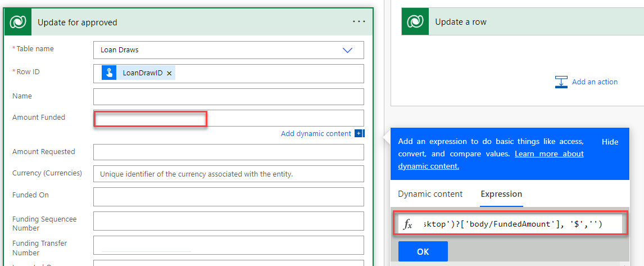This screenshot has height=266, width=644.
Task: Click the fx expression icon
Action: [409, 224]
